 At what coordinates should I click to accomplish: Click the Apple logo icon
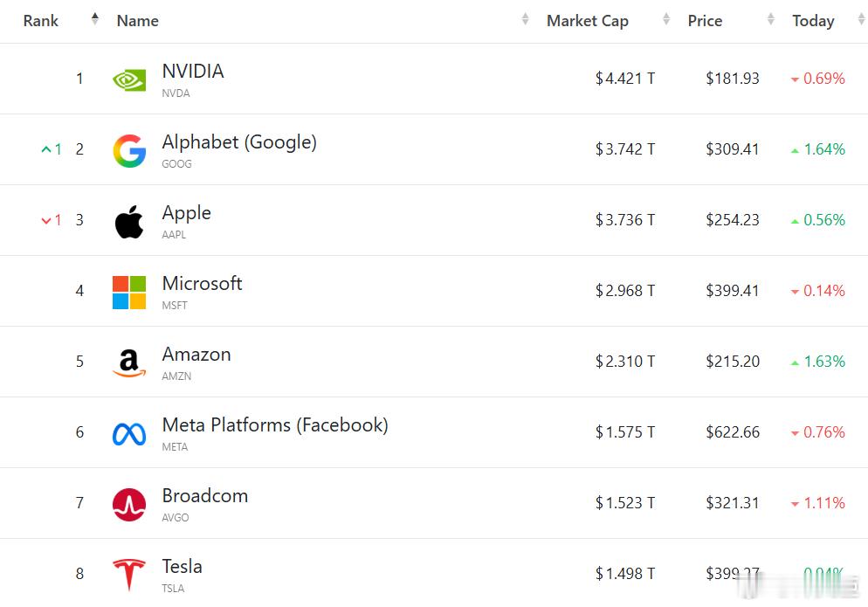coord(129,221)
